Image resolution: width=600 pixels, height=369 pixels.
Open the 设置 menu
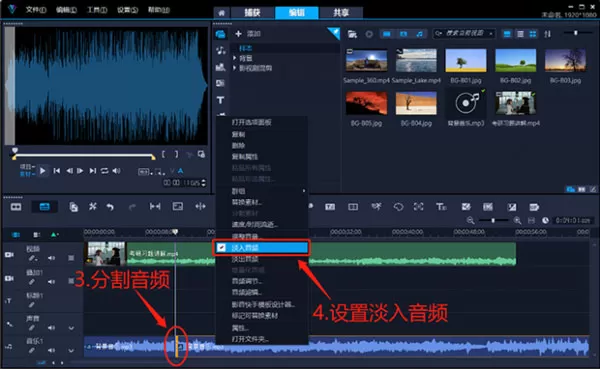pyautogui.click(x=127, y=10)
